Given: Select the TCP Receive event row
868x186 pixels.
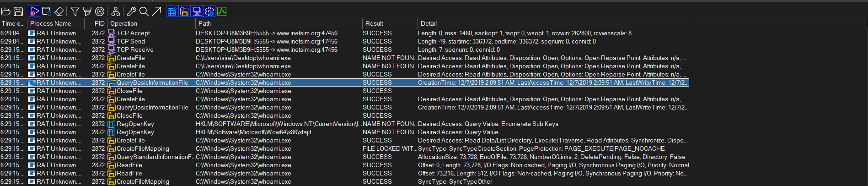Looking at the screenshot, I should (x=135, y=49).
